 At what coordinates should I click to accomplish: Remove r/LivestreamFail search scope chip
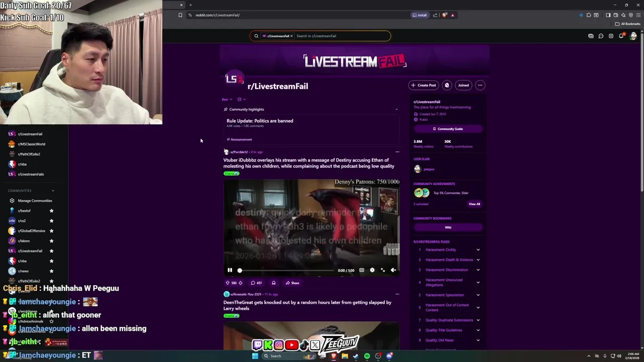tap(291, 36)
